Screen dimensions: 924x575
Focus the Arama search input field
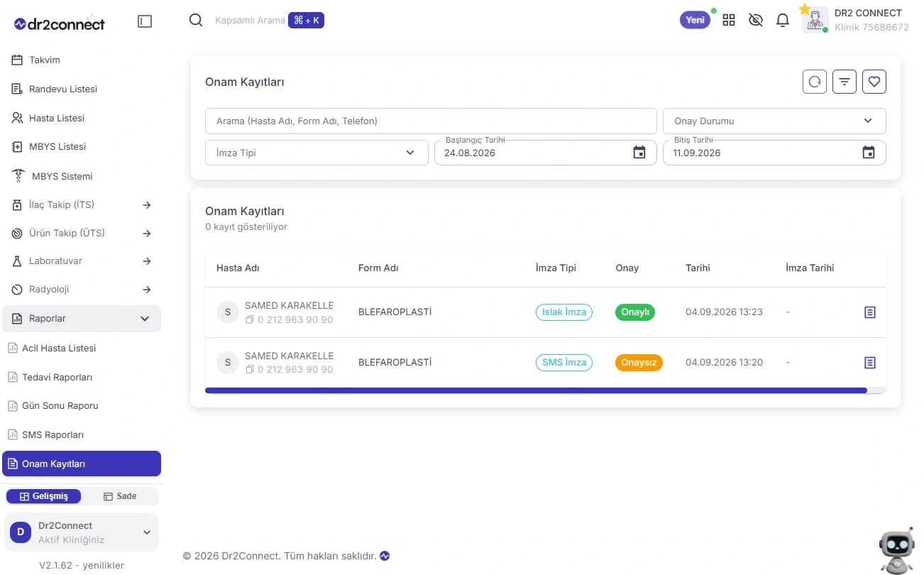[x=431, y=121]
